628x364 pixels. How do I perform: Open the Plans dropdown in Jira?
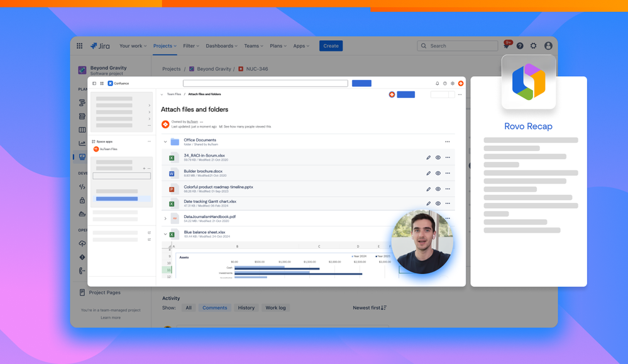click(x=278, y=46)
